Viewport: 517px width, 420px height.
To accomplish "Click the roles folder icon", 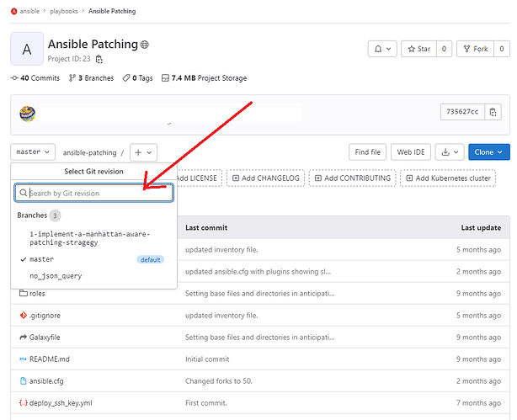I will [x=23, y=293].
